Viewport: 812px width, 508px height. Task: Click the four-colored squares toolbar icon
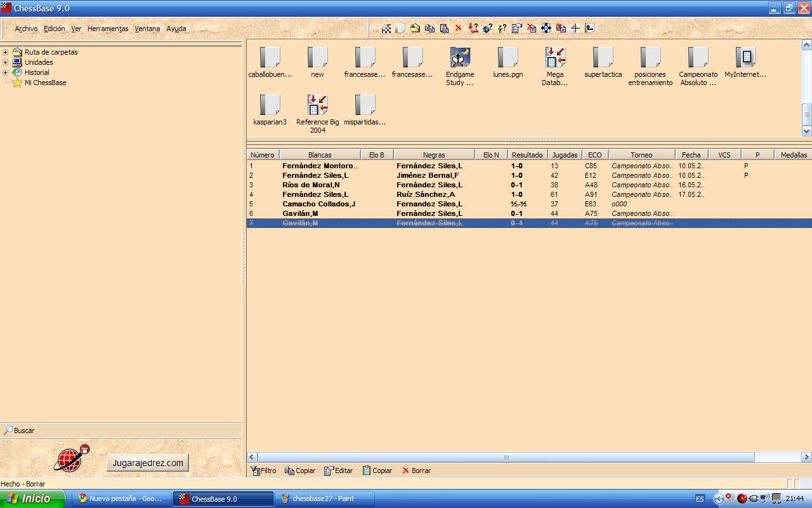tap(575, 29)
